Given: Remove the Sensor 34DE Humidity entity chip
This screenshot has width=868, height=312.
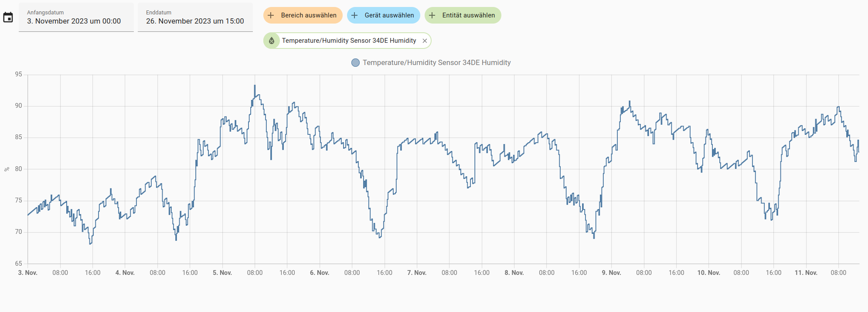Looking at the screenshot, I should pos(425,41).
